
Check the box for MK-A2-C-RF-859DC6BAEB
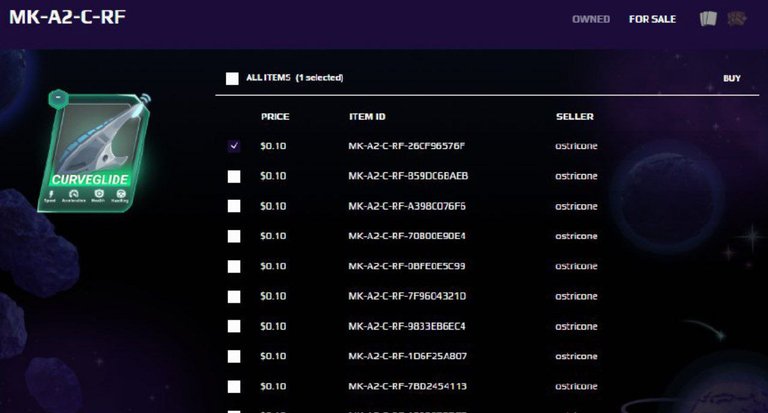pyautogui.click(x=234, y=176)
